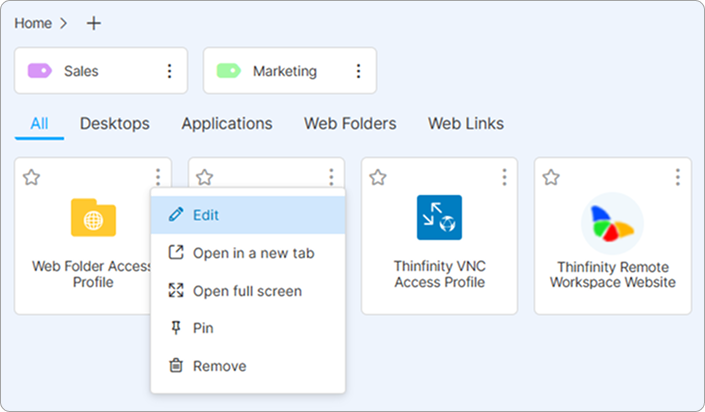Open the Thinfinity VNC Access Profile label
The image size is (705, 412).
click(x=440, y=274)
